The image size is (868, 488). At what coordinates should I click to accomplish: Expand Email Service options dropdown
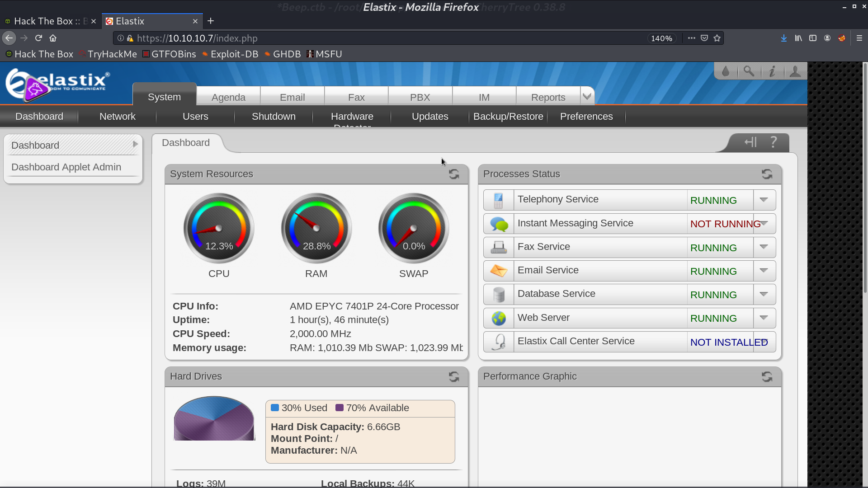tap(764, 270)
